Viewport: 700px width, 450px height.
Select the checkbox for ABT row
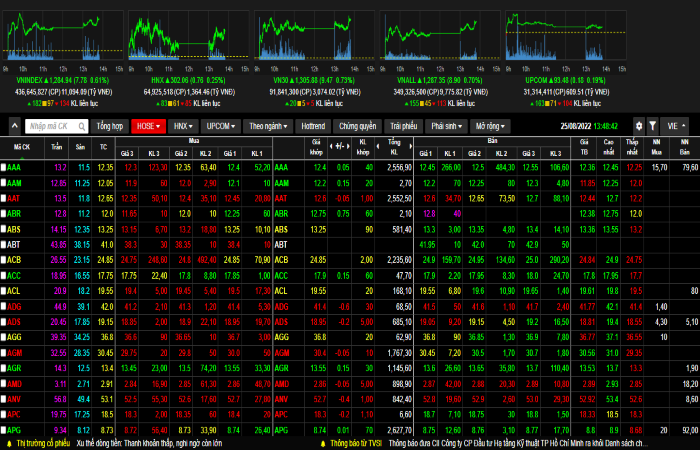(4, 244)
